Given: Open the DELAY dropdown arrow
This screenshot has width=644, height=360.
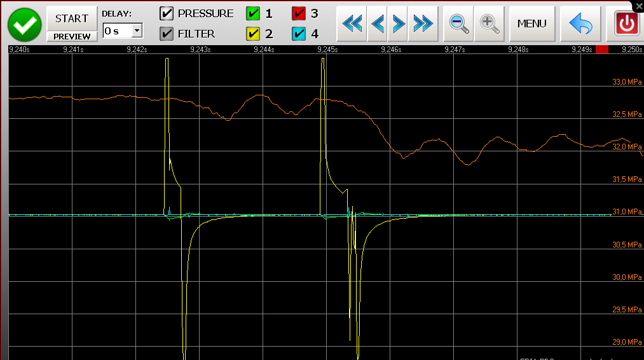Looking at the screenshot, I should 137,31.
